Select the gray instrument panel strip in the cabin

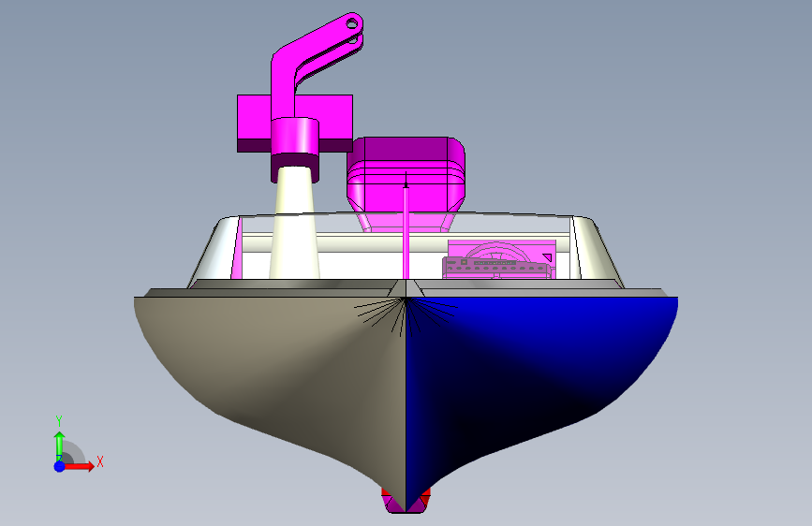495,267
